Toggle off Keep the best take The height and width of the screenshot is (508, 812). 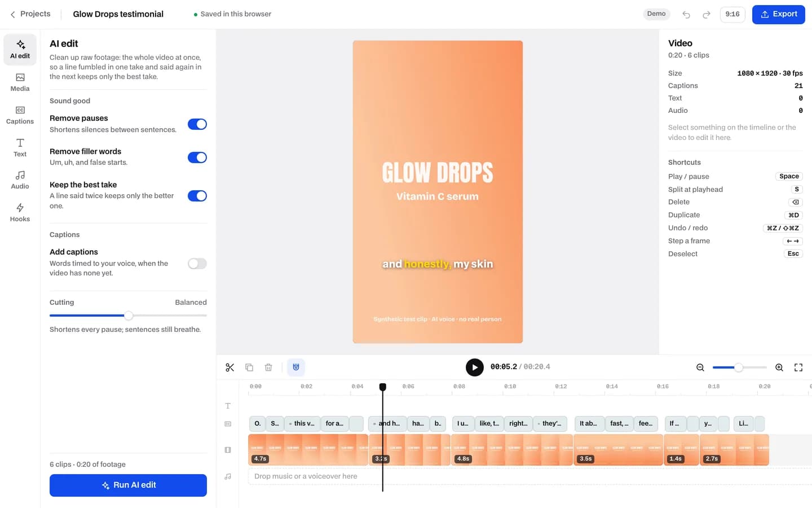click(x=197, y=196)
